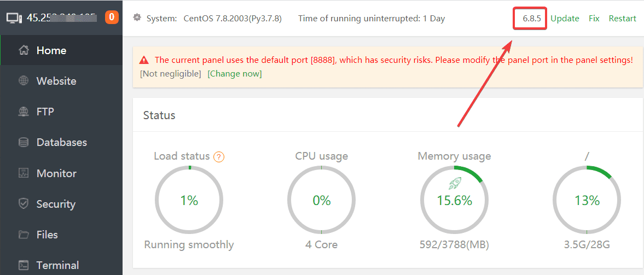The width and height of the screenshot is (644, 275).
Task: Click the Fix link
Action: (x=594, y=18)
